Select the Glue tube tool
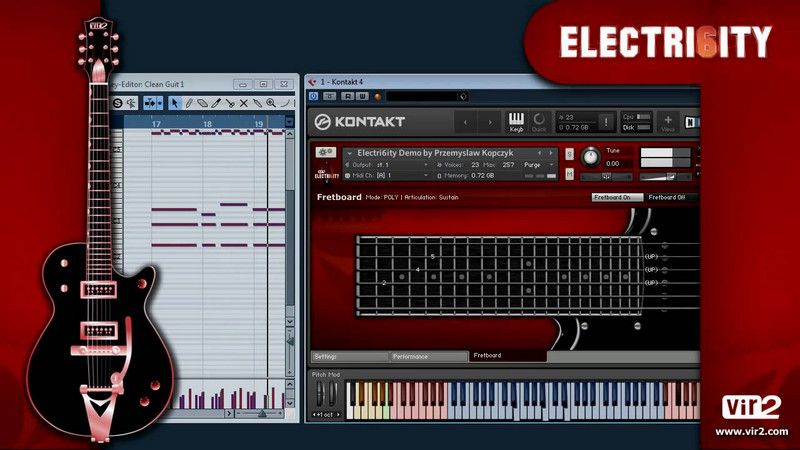The height and width of the screenshot is (450, 800). coord(258,104)
